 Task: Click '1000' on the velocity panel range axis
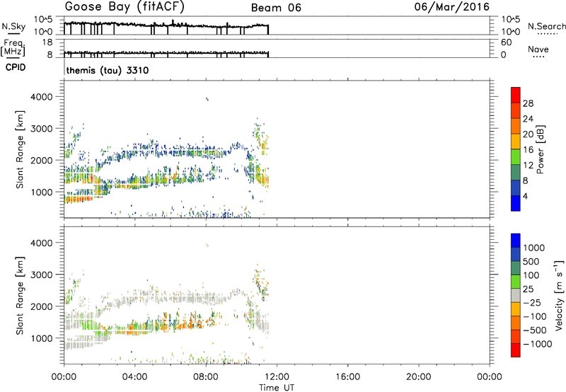click(42, 338)
